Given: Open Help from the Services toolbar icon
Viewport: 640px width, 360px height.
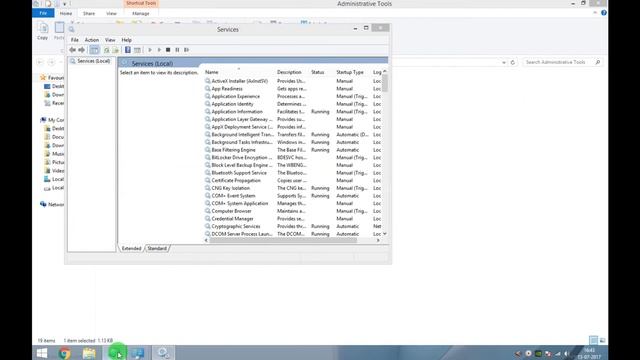Looking at the screenshot, I should click(x=128, y=50).
